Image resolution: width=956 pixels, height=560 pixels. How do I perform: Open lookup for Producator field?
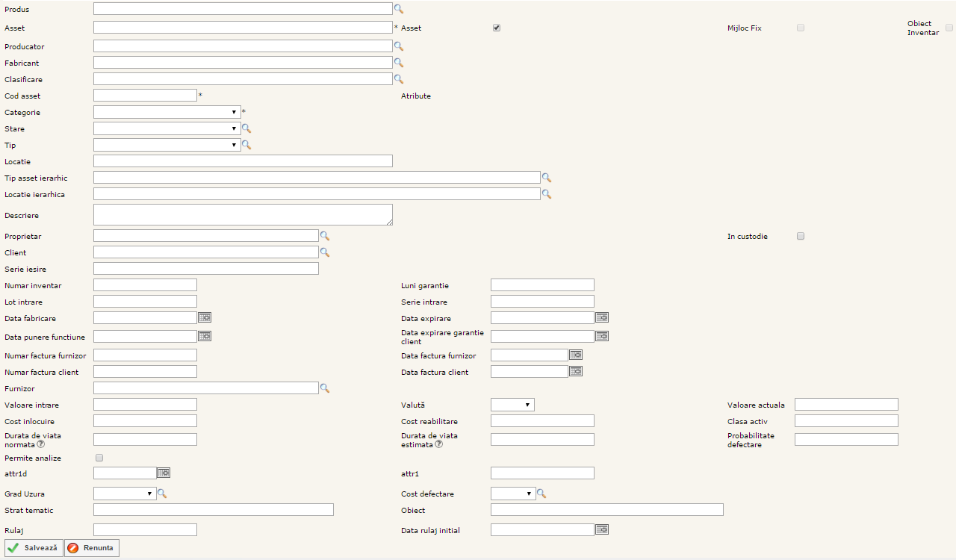[398, 46]
